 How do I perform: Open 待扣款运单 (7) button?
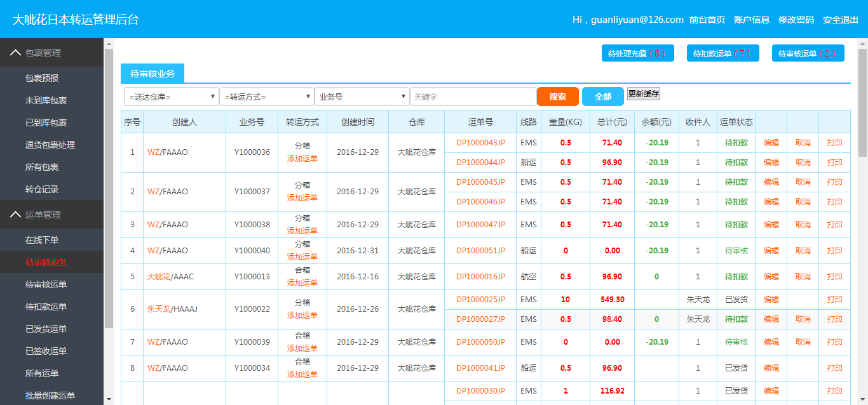pyautogui.click(x=723, y=53)
